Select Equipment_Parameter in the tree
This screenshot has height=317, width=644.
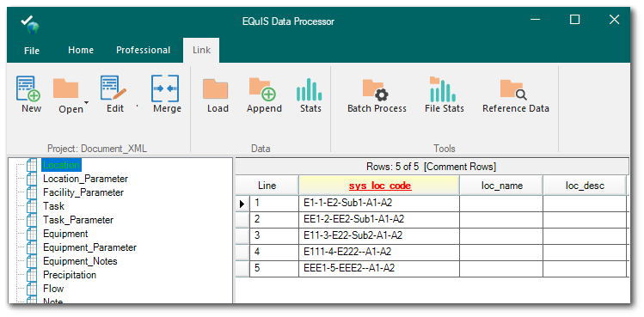[89, 247]
